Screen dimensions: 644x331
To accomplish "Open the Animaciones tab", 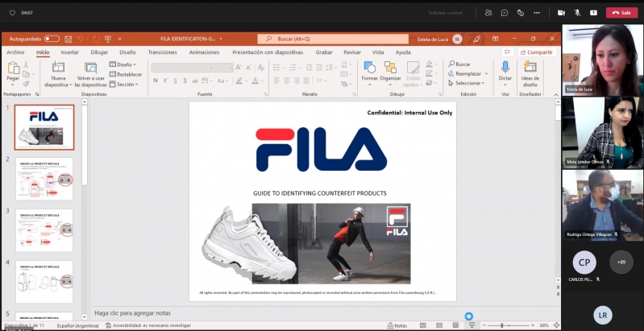I will click(204, 52).
